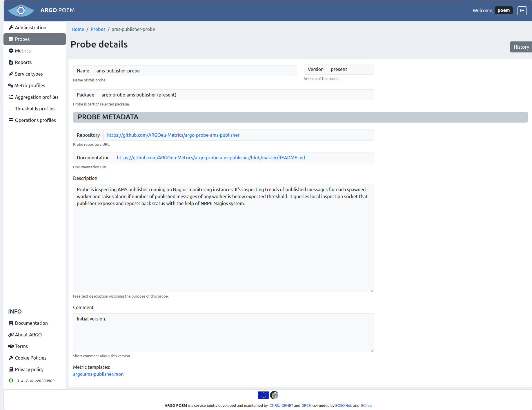Click the European Union flag logo
This screenshot has height=410, width=532.
tap(263, 395)
